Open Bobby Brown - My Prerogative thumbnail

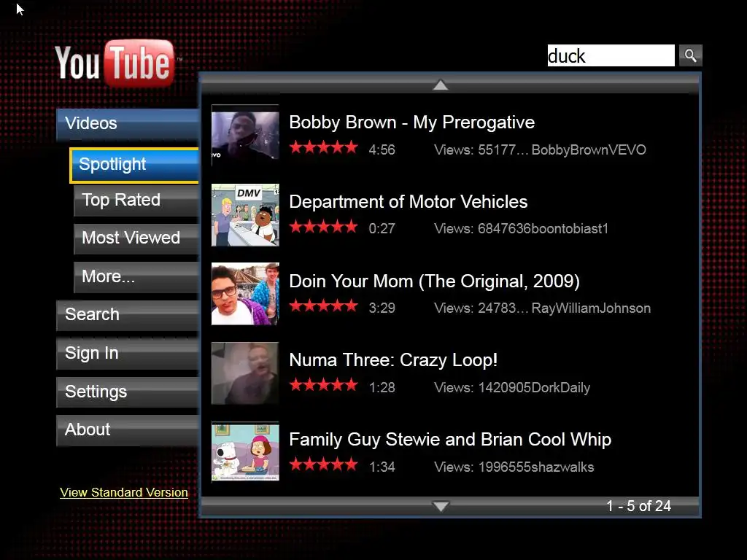[245, 135]
